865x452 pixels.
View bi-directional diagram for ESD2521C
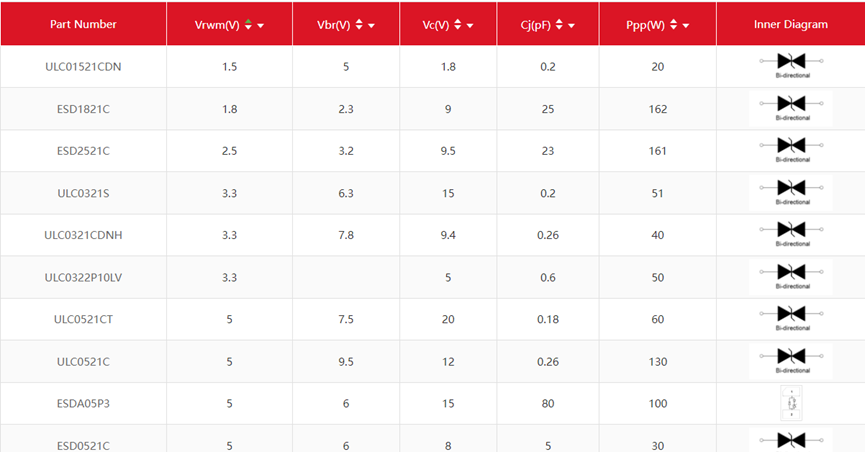[x=790, y=151]
